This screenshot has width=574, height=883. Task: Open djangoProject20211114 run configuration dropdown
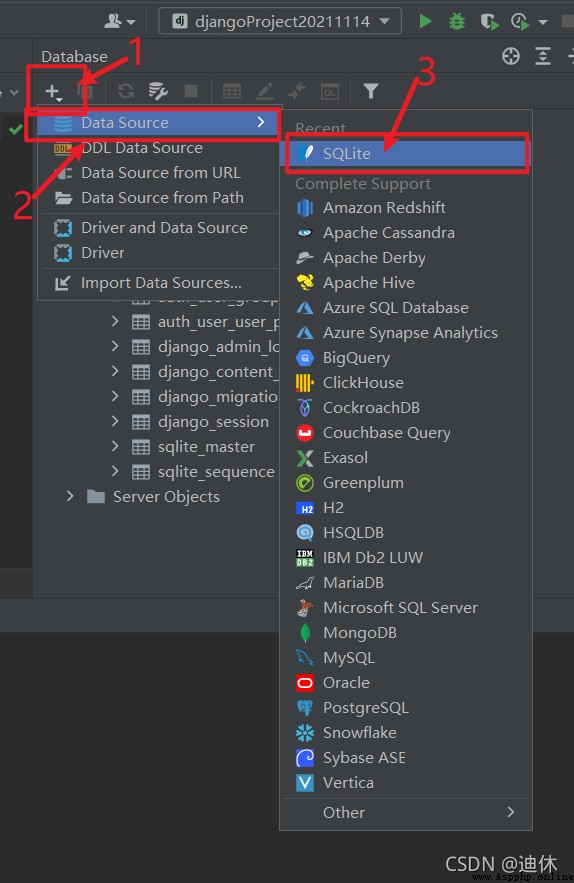tap(280, 21)
